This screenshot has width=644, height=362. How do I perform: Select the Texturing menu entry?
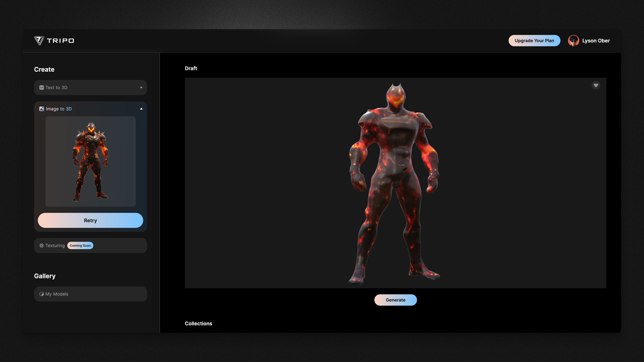[55, 246]
